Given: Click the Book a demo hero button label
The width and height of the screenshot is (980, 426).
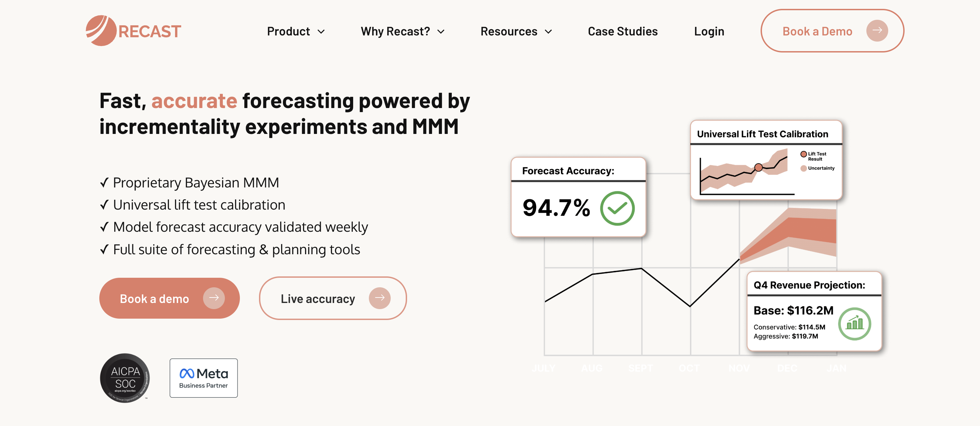Looking at the screenshot, I should click(x=154, y=299).
